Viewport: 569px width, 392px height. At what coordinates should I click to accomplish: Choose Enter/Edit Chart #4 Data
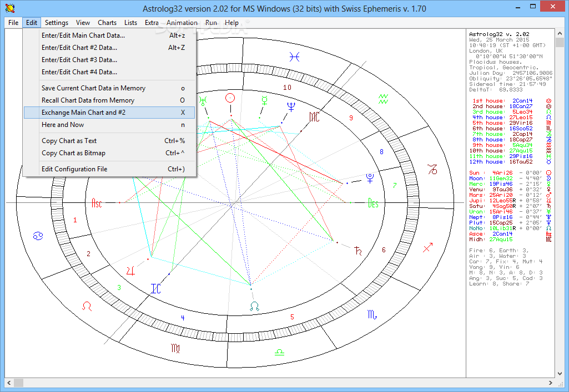click(x=109, y=72)
